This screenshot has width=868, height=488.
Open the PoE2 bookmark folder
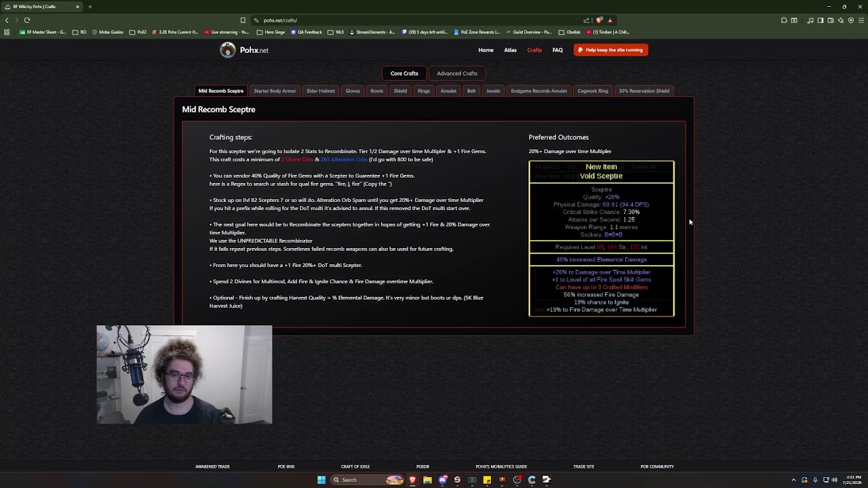click(138, 32)
